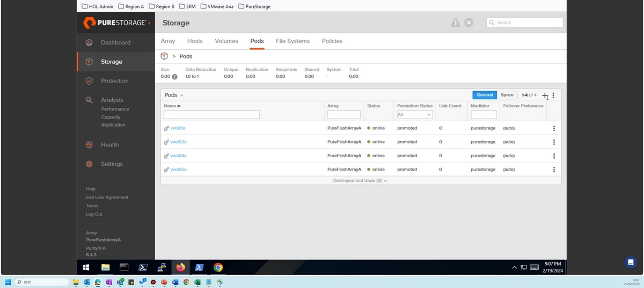Click the Firefox icon in inner taskbar

click(180, 267)
